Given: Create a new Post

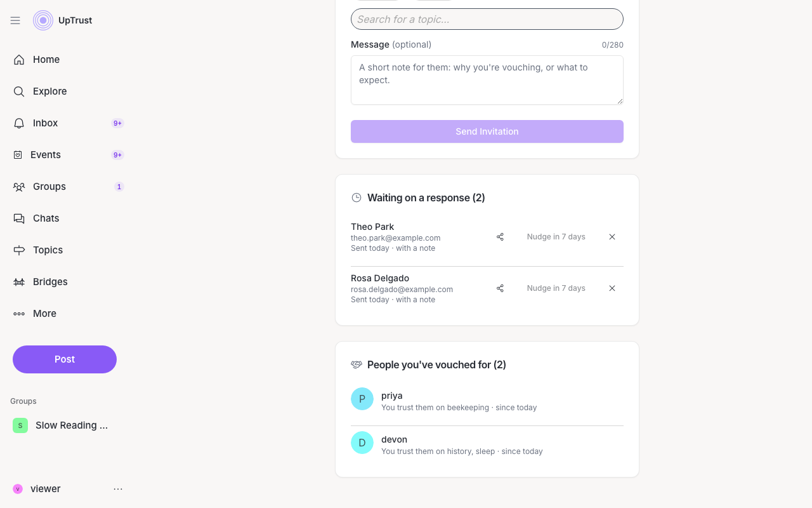Looking at the screenshot, I should pos(65,359).
